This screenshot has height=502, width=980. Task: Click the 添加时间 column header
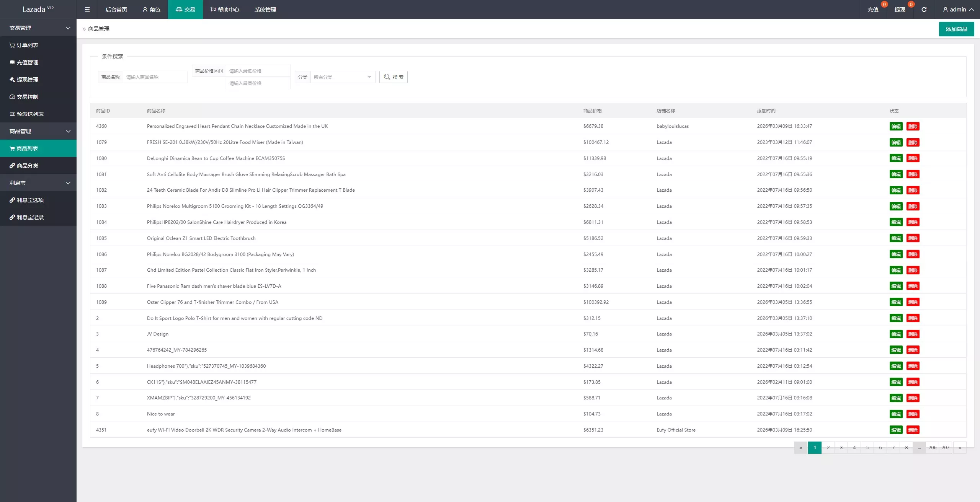pyautogui.click(x=766, y=111)
